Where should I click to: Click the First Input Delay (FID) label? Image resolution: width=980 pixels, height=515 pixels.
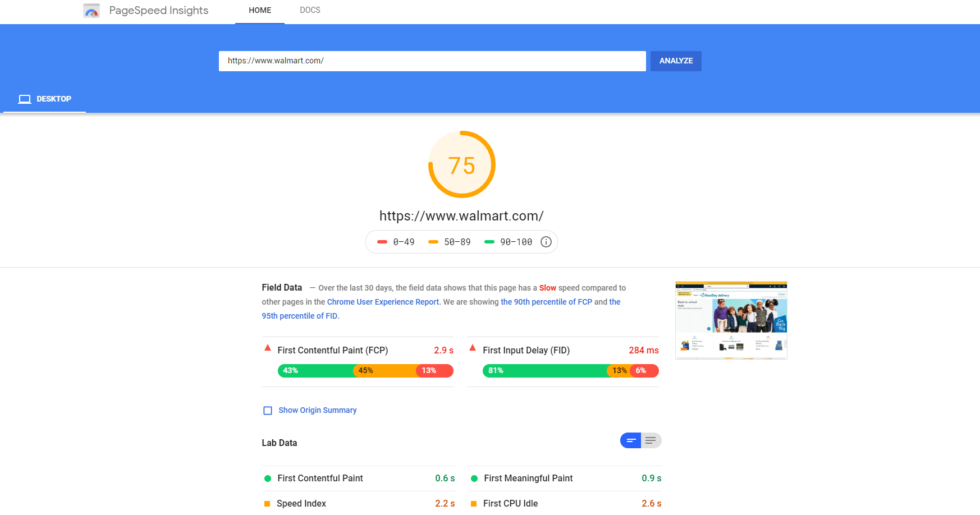pyautogui.click(x=526, y=351)
